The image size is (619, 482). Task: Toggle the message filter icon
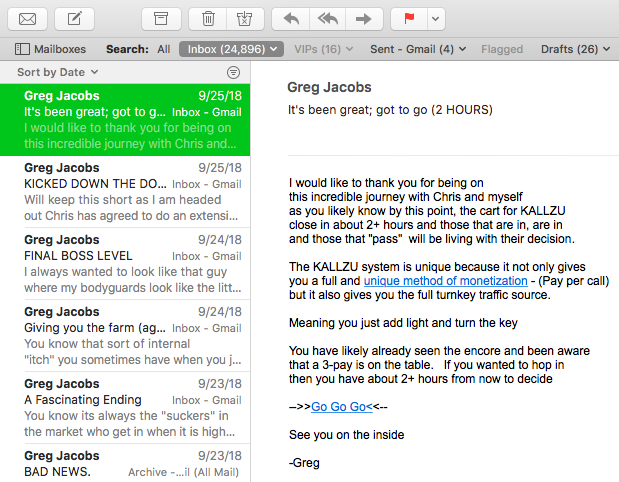tap(233, 72)
